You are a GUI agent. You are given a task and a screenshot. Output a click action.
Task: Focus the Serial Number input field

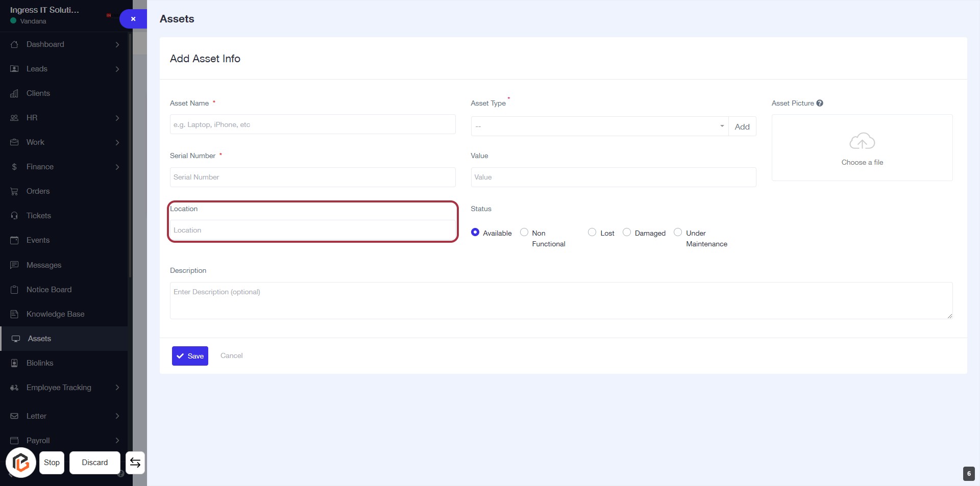point(312,177)
